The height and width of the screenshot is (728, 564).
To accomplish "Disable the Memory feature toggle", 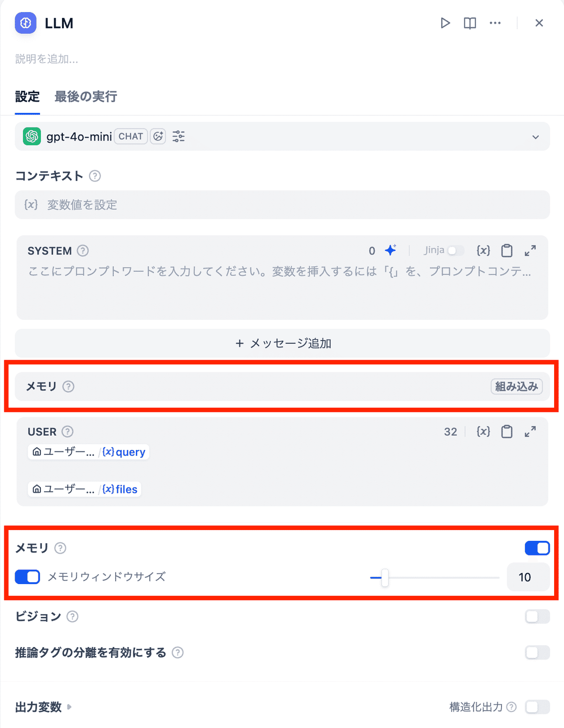I will point(537,548).
